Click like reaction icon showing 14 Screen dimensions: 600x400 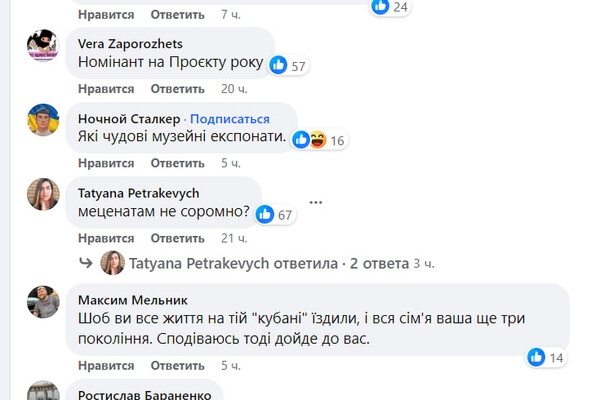click(536, 357)
